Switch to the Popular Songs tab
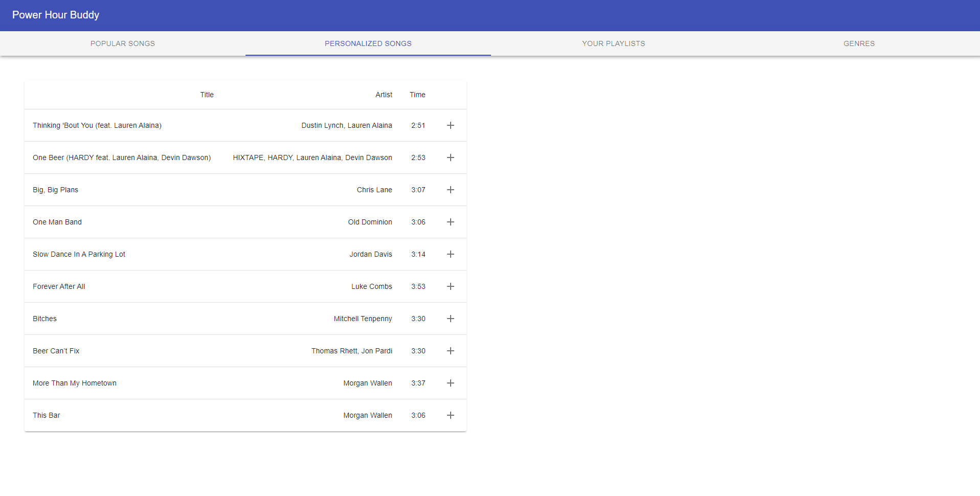The height and width of the screenshot is (496, 980). [123, 43]
